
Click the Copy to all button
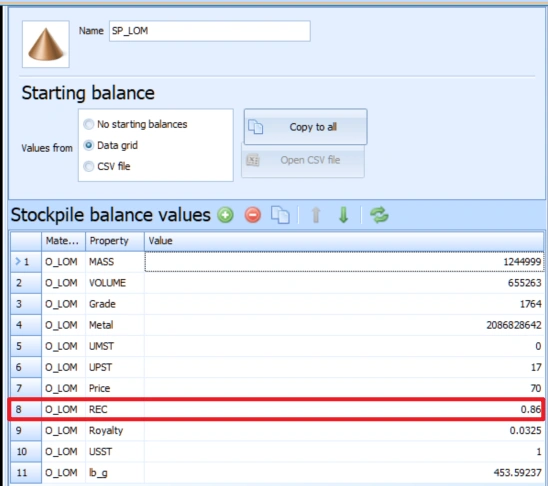305,126
